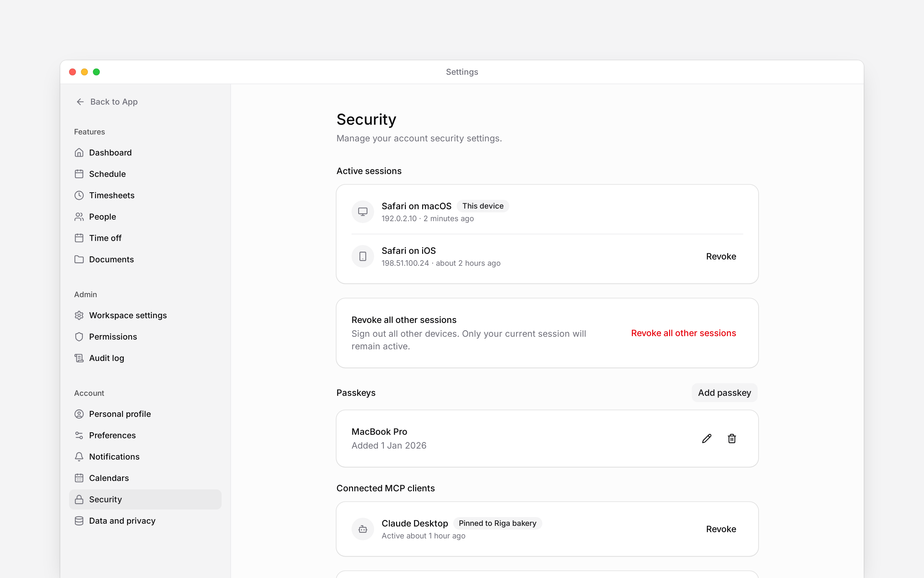The height and width of the screenshot is (578, 924).
Task: Edit the MacBook Pro passkey name
Action: 707,439
